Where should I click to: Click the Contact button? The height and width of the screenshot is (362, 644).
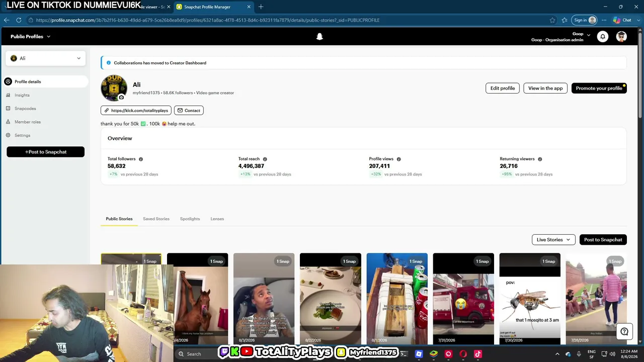[189, 111]
